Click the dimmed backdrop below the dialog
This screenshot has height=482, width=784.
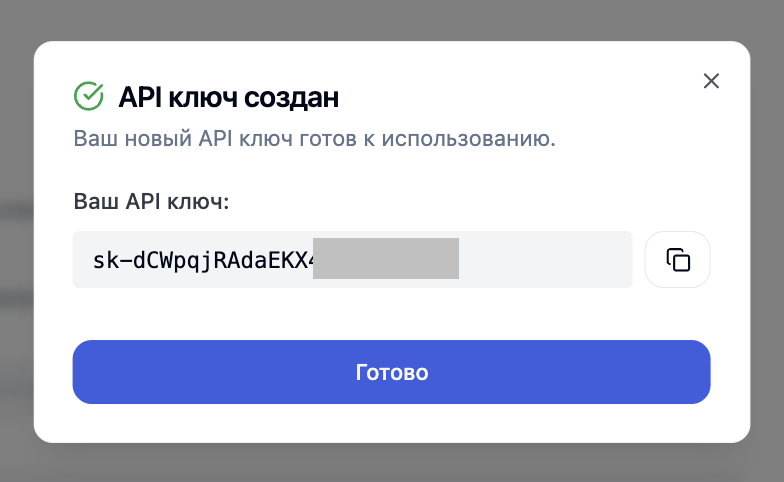point(392,464)
